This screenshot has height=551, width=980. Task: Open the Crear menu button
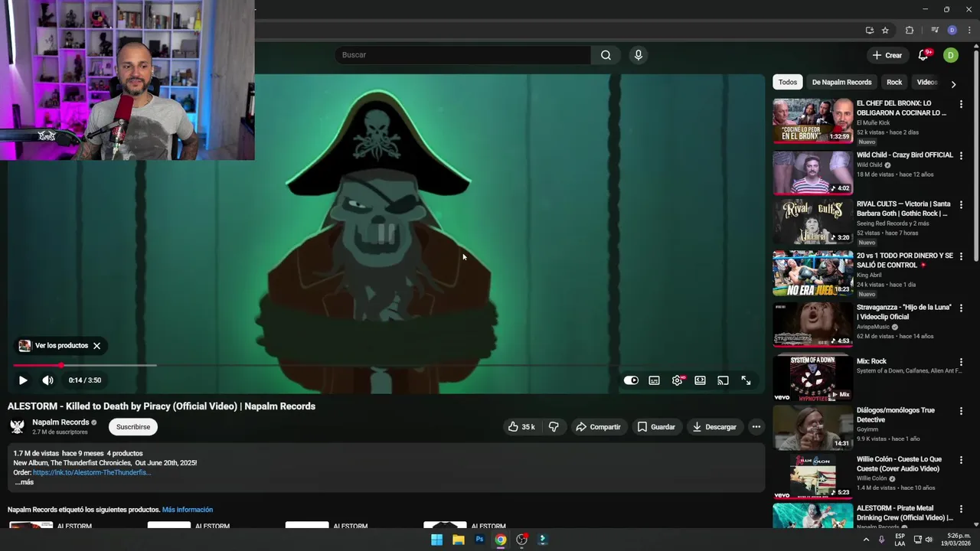887,55
